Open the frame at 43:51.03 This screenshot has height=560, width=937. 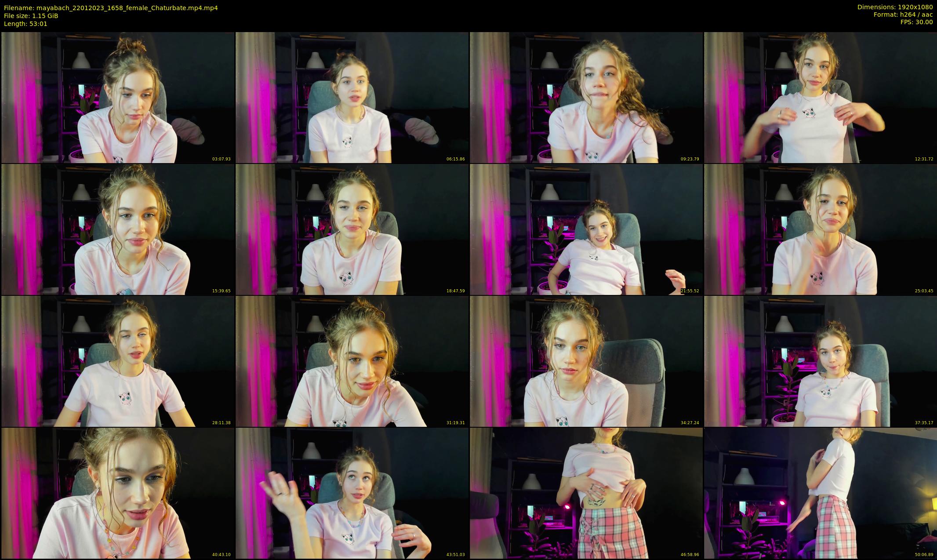point(352,493)
